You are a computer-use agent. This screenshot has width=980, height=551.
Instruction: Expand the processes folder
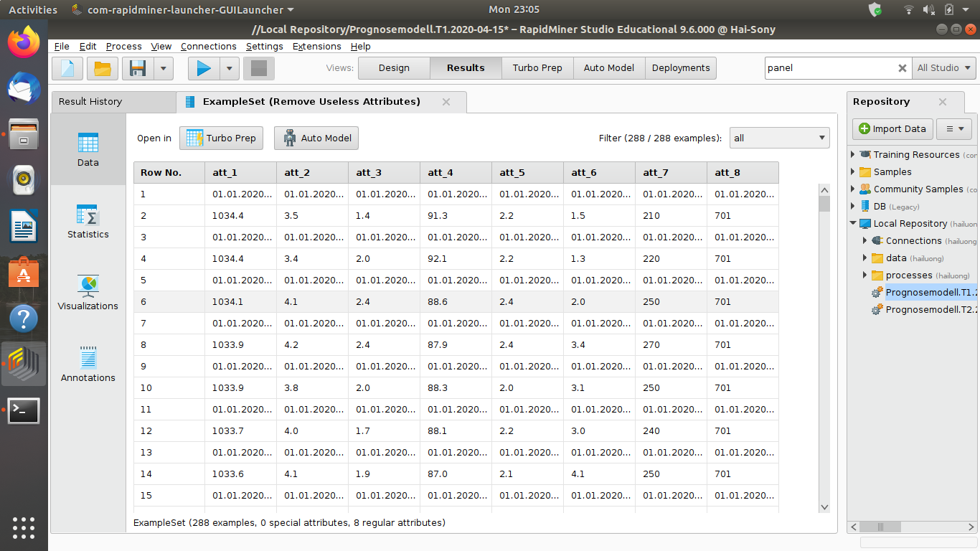coord(865,275)
